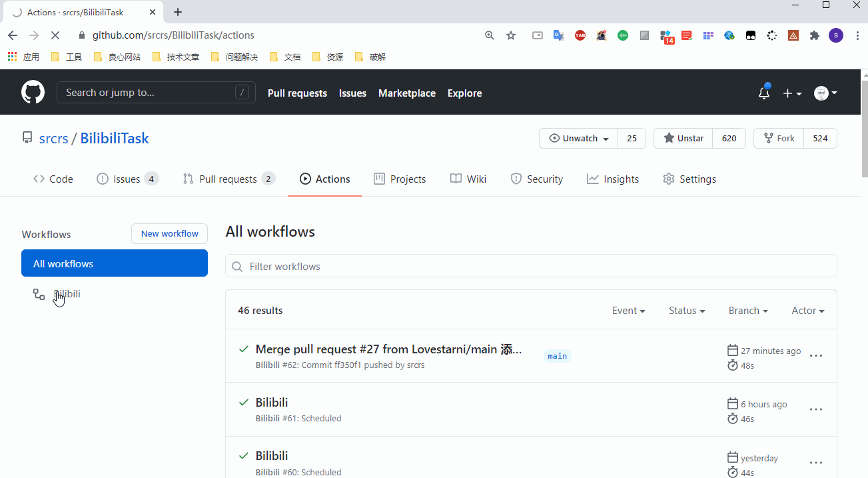Image resolution: width=868 pixels, height=478 pixels.
Task: Open the notifications bell
Action: (764, 93)
